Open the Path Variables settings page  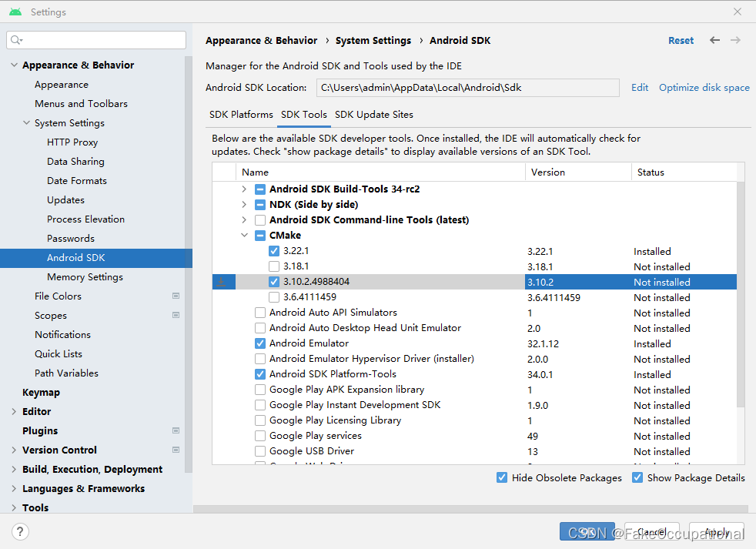tap(66, 373)
